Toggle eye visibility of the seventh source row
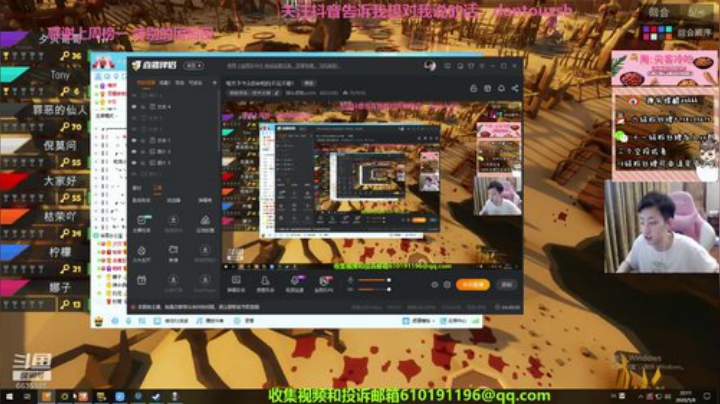Screen dimensions: 720x404 [x=134, y=163]
